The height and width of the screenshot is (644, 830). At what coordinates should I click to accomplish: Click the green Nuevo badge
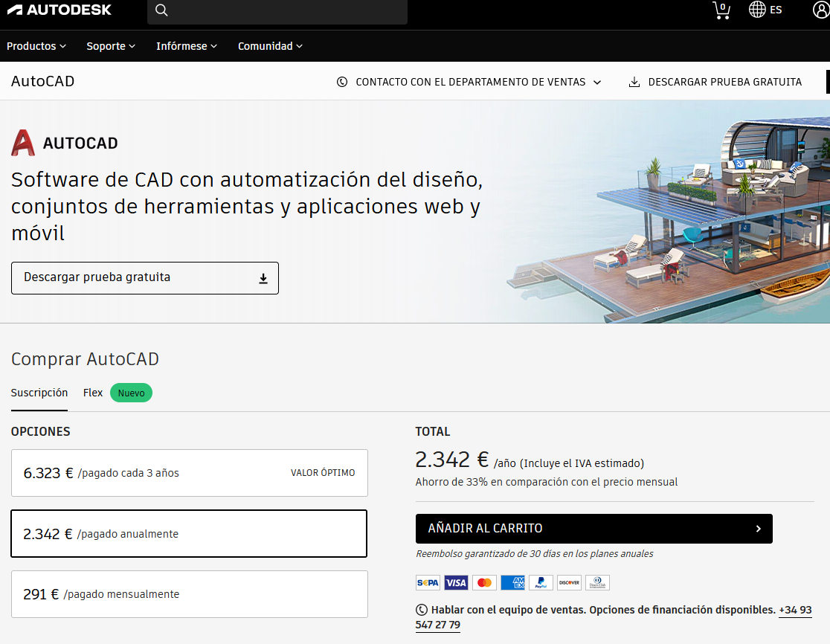132,393
